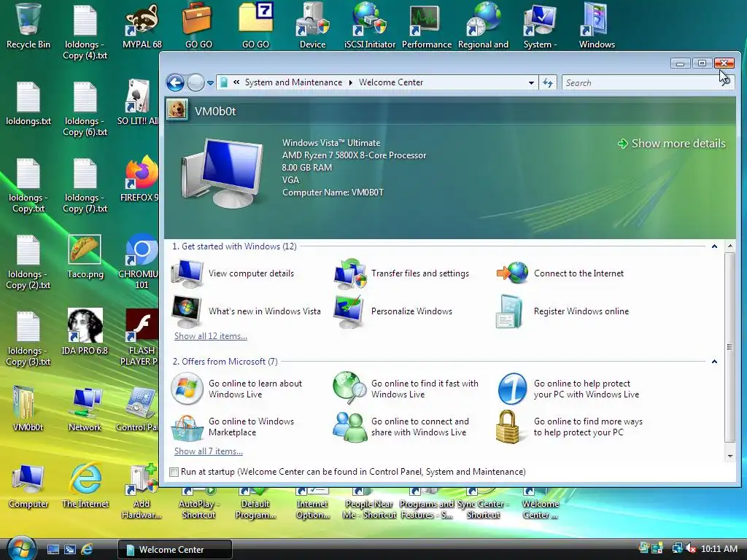The width and height of the screenshot is (747, 560).
Task: Select The Internet desktop icon
Action: tap(85, 486)
